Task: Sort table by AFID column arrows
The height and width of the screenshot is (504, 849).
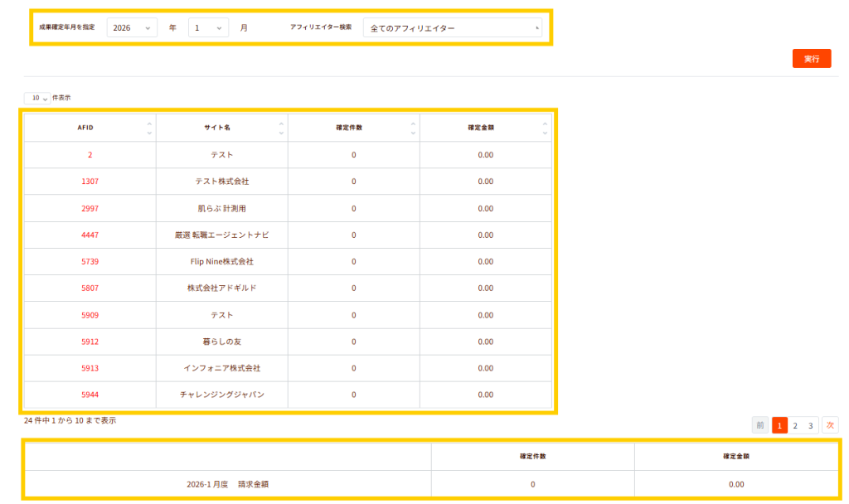Action: 149,128
